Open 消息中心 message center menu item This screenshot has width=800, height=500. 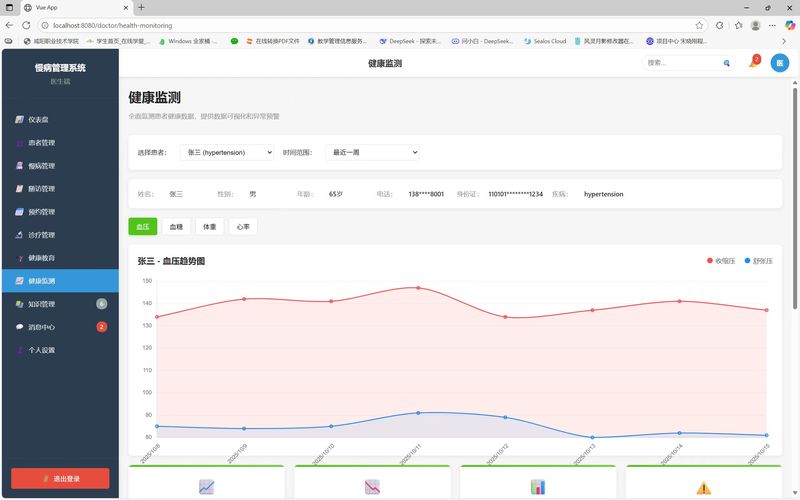tap(41, 327)
